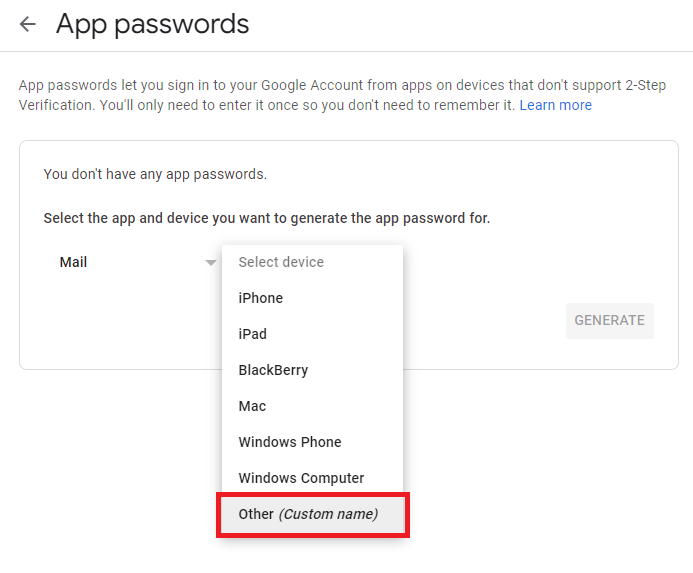Screen dimensions: 693x573
Task: Expand the Mail app dropdown arrow
Action: [210, 263]
